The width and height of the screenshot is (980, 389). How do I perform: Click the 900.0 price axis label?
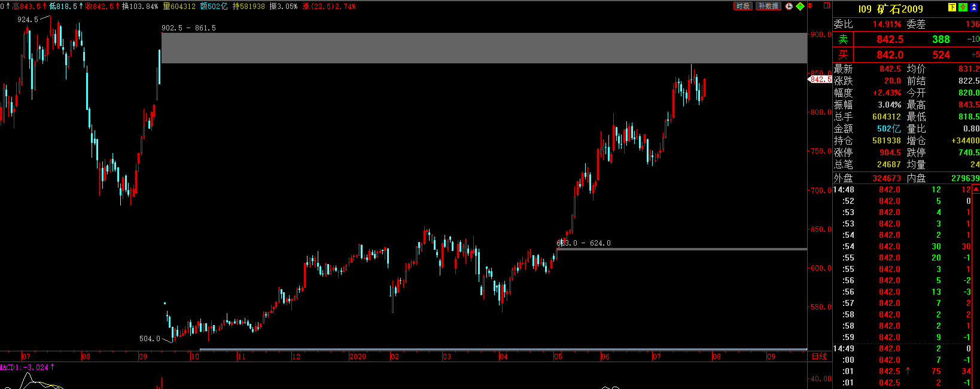[x=821, y=35]
